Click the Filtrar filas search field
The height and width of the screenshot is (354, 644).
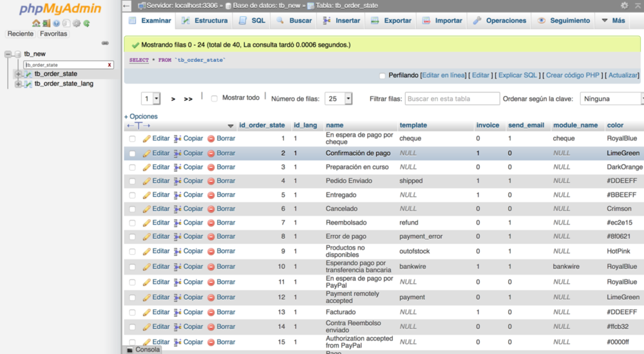tap(452, 98)
